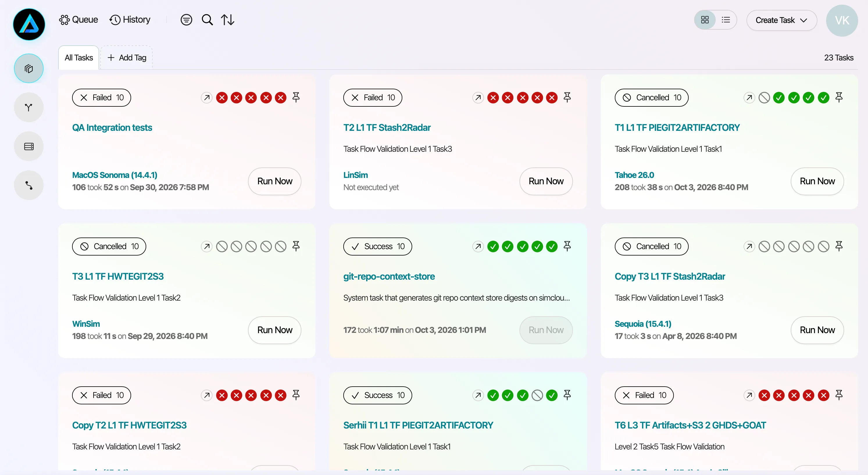Pin the Copy T3 L1 TF Stash2Radar card

tap(839, 247)
